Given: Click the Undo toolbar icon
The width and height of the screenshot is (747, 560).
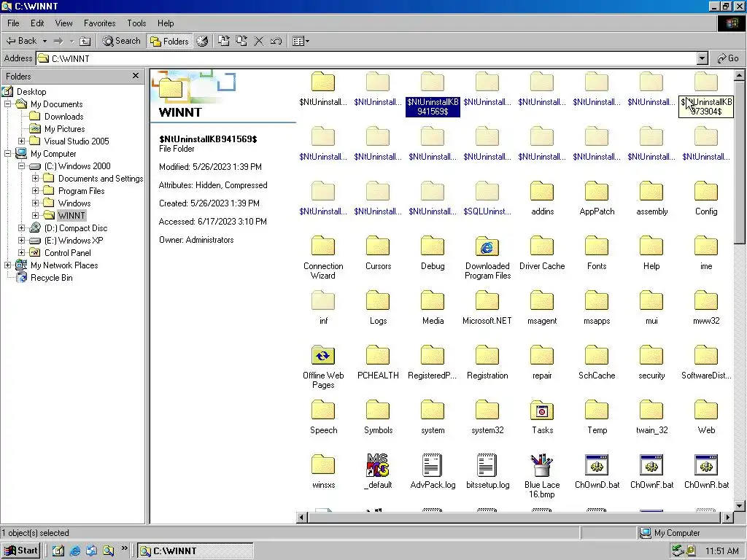Looking at the screenshot, I should coord(276,41).
